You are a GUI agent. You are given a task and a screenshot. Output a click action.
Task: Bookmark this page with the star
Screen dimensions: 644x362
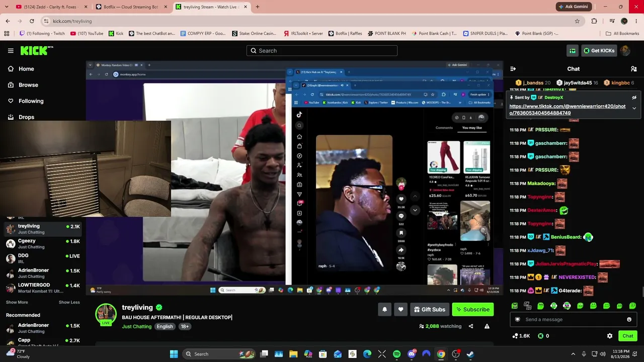coord(577,21)
